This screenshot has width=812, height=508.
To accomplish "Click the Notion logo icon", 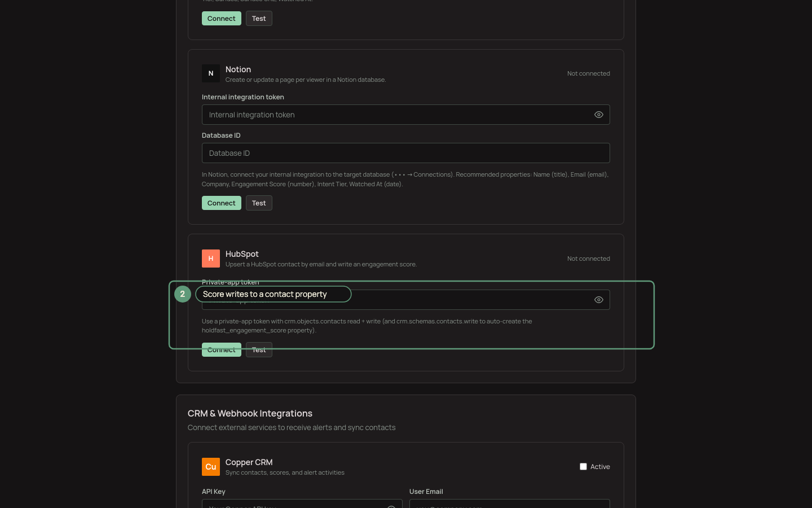I will click(x=211, y=73).
